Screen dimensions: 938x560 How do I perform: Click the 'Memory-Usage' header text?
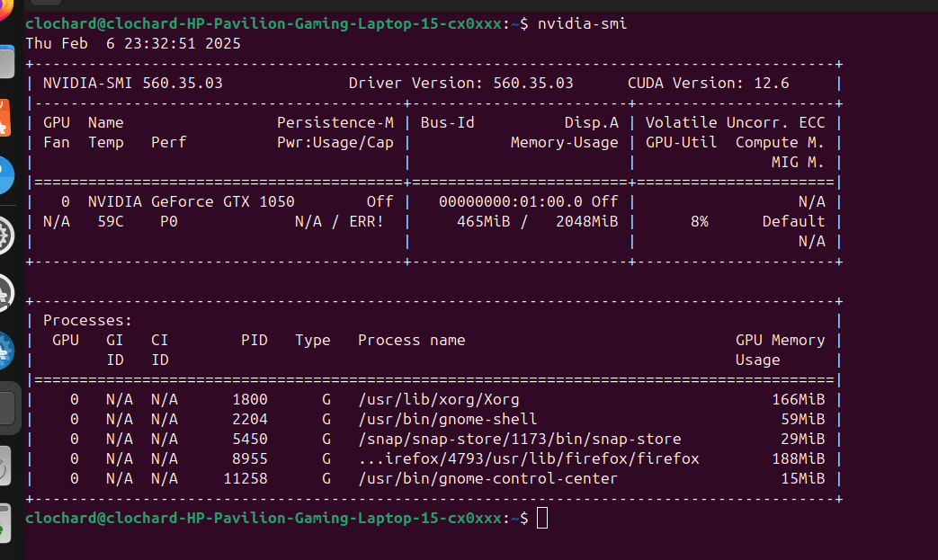pos(565,142)
